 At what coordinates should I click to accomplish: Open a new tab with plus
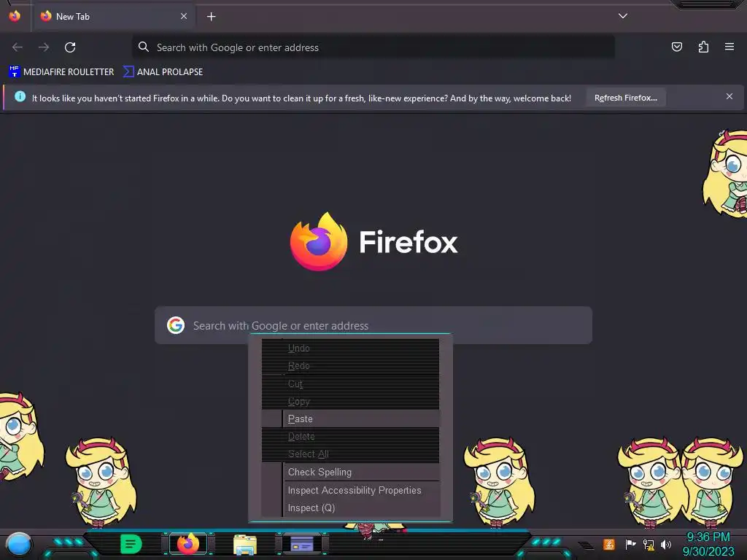point(211,17)
